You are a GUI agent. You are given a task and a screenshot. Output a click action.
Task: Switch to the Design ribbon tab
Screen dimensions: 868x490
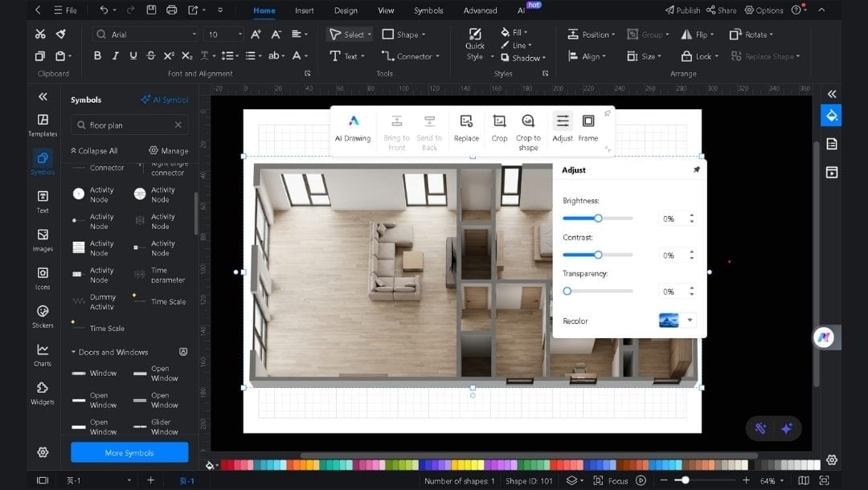(346, 10)
